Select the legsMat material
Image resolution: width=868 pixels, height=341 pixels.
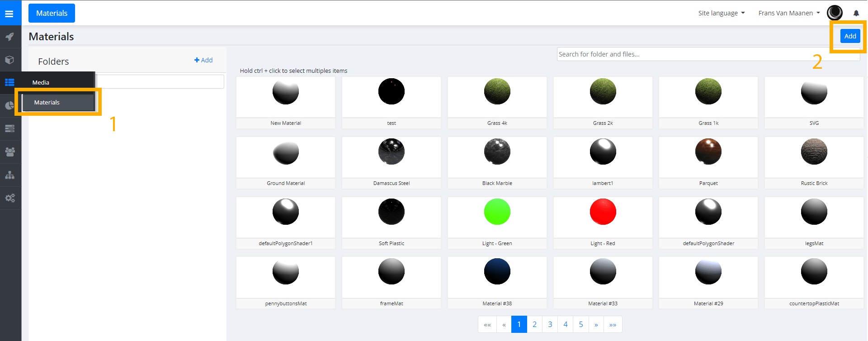point(814,223)
